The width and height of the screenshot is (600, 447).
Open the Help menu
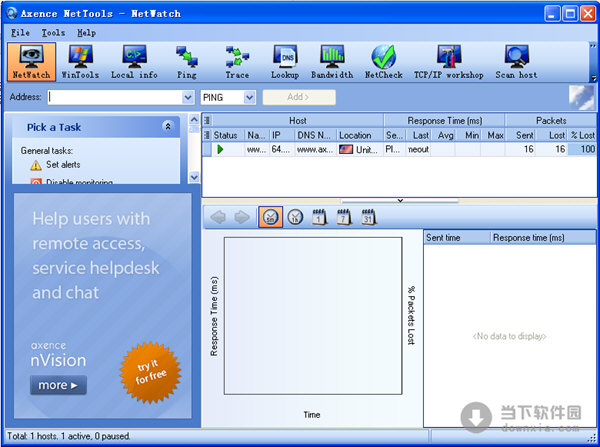(x=86, y=33)
